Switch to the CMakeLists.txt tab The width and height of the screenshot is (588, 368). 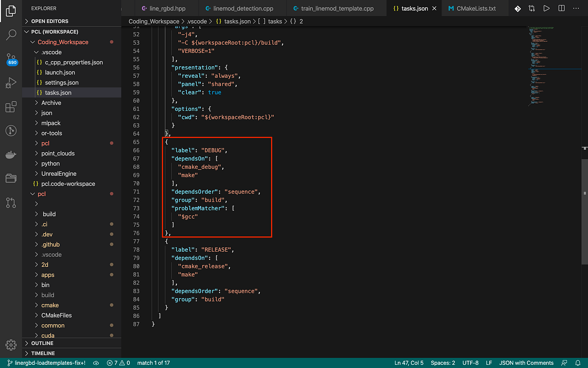[x=475, y=8]
